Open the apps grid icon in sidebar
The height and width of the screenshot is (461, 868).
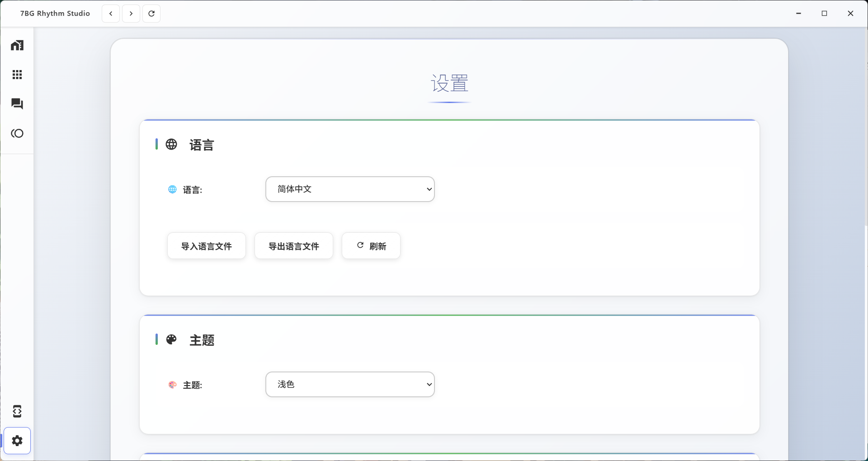17,74
